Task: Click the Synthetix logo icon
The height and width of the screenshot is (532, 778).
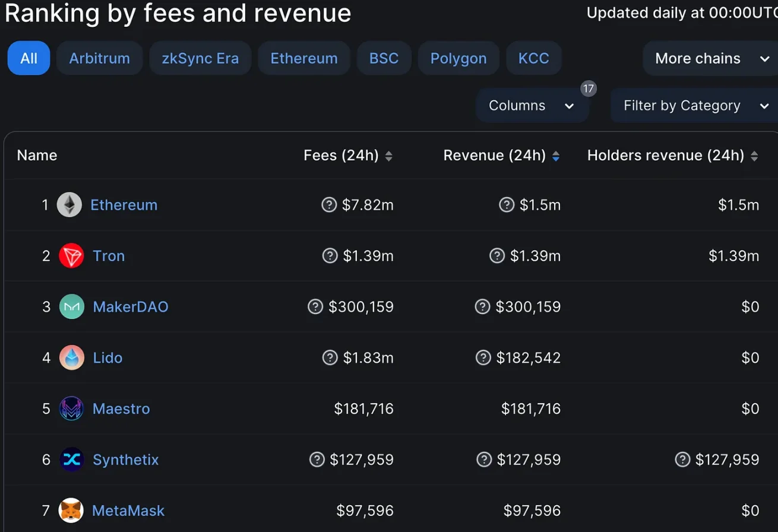Action: click(x=71, y=460)
